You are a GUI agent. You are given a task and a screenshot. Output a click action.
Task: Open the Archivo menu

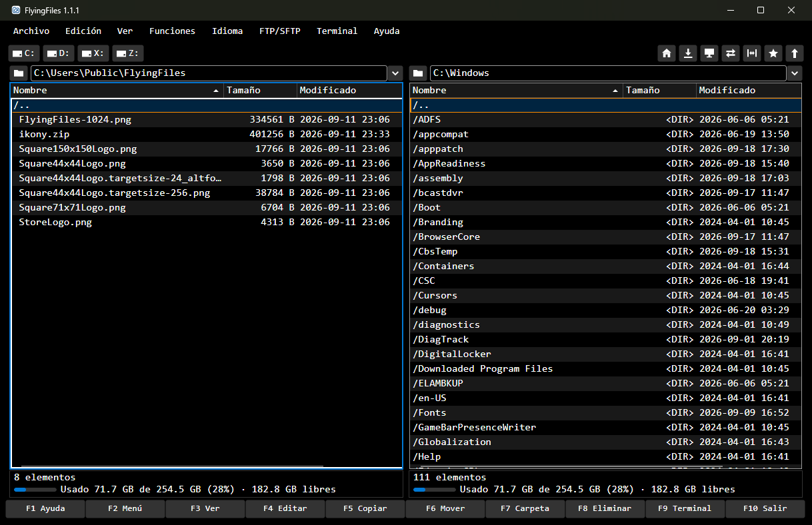point(31,31)
